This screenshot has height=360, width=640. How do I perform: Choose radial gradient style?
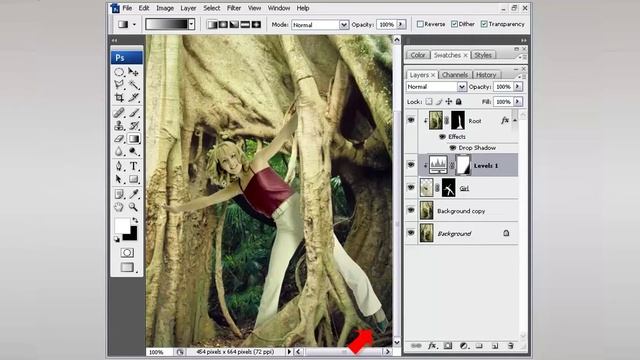pos(223,24)
